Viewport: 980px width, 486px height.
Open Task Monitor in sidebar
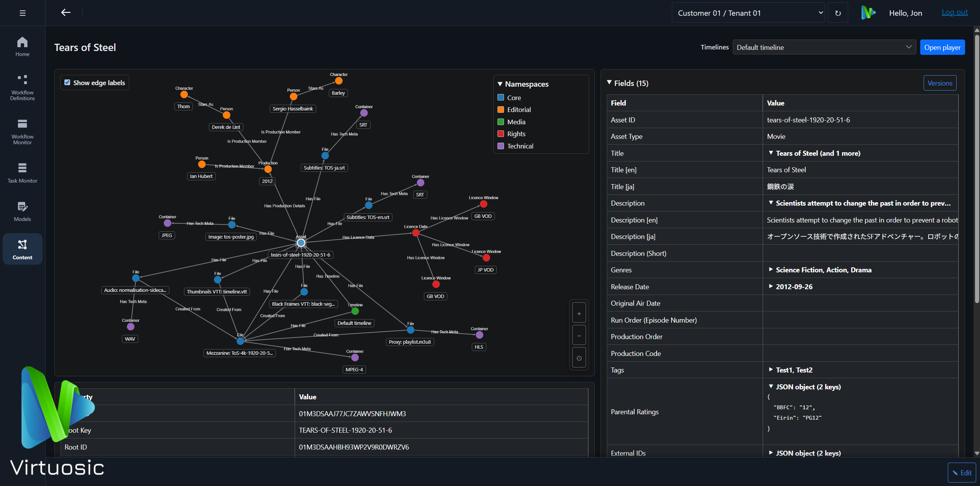(22, 173)
